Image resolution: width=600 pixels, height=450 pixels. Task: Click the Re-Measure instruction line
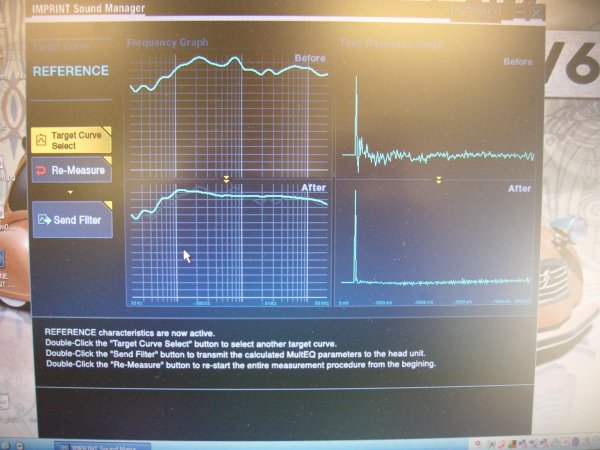point(241,364)
